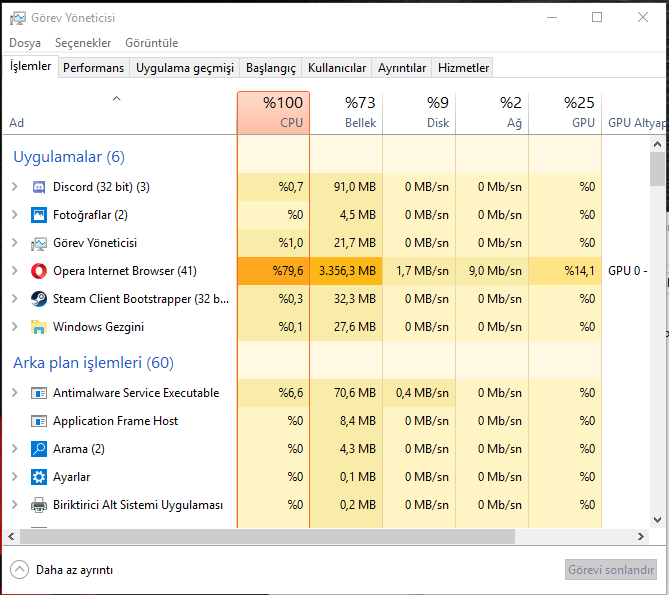Screen dimensions: 669x595
Task: Expand the Arama (2) process group
Action: pos(14,449)
